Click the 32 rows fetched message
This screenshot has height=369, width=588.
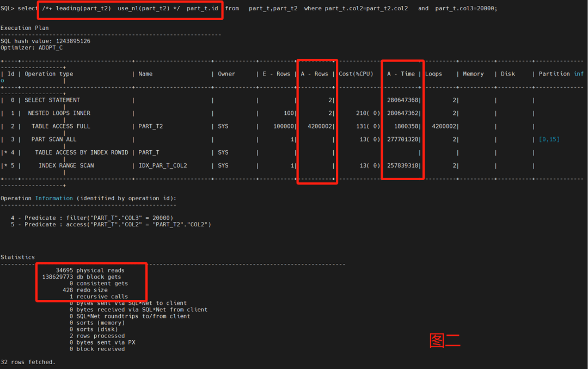28,362
